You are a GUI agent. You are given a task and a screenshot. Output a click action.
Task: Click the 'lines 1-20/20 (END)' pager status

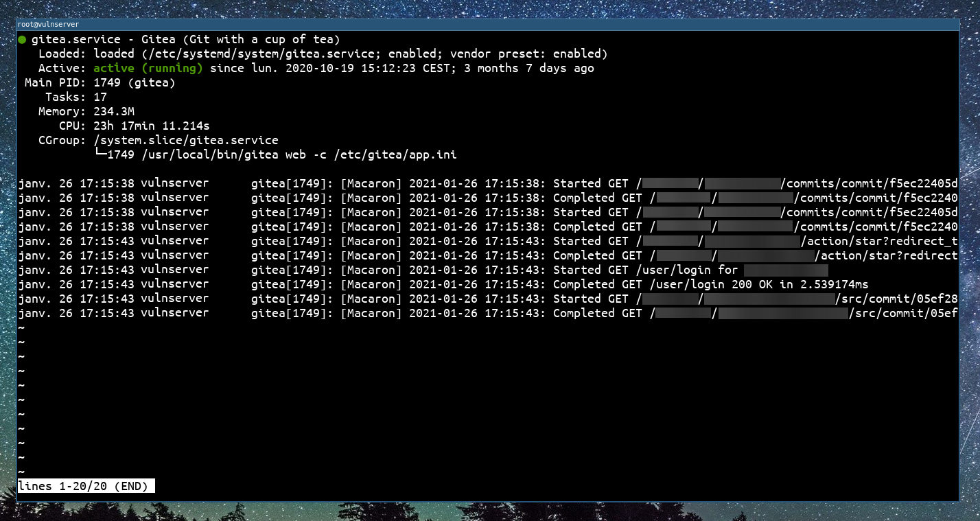86,486
